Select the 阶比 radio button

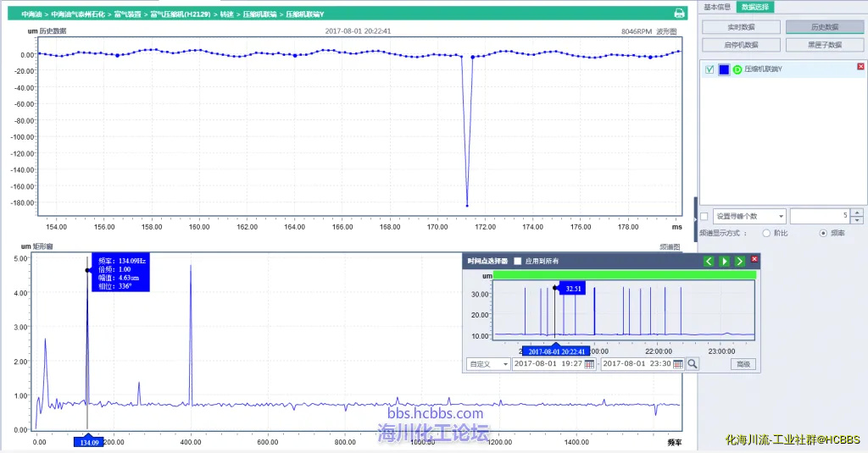point(766,233)
